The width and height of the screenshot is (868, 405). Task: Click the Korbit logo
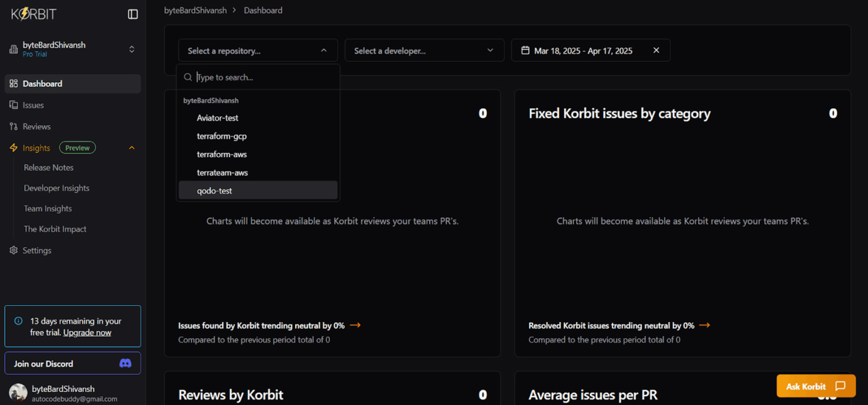33,14
